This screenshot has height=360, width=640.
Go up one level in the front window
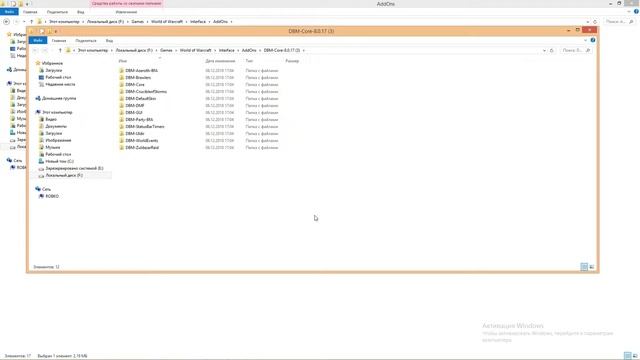60,50
